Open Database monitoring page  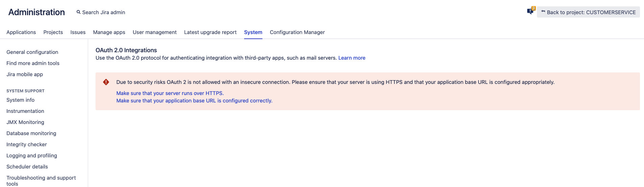tap(31, 133)
